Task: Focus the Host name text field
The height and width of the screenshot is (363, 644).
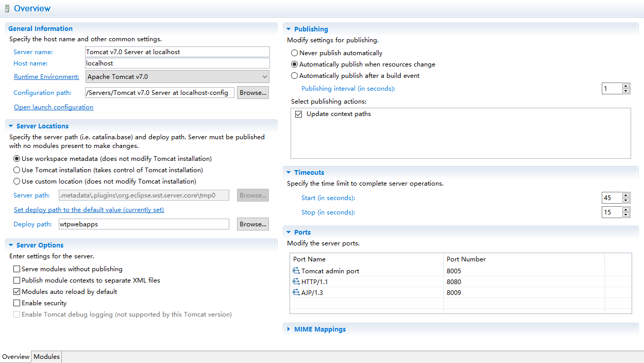Action: pyautogui.click(x=177, y=63)
